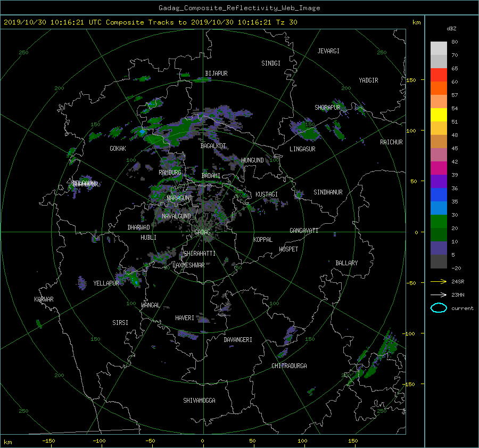Pick the 65 dBZ red color swatch
This screenshot has width=479, height=448.
point(439,75)
